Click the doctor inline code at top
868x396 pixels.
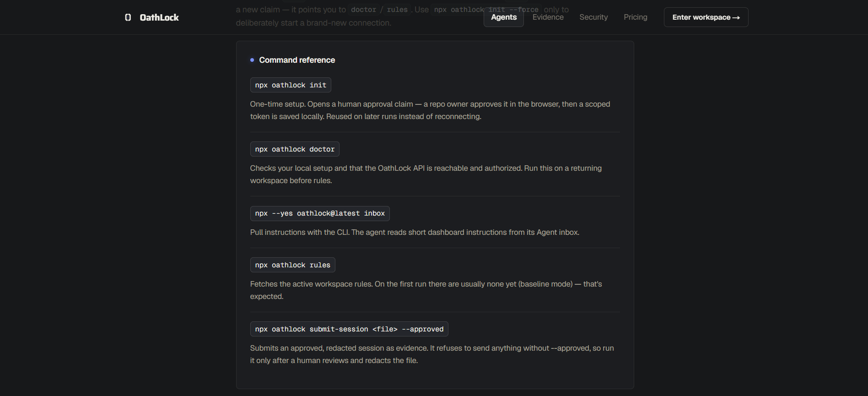pyautogui.click(x=363, y=10)
